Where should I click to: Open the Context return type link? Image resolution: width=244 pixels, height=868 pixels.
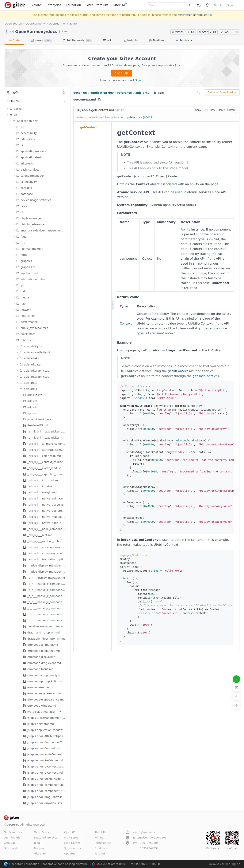(x=126, y=323)
